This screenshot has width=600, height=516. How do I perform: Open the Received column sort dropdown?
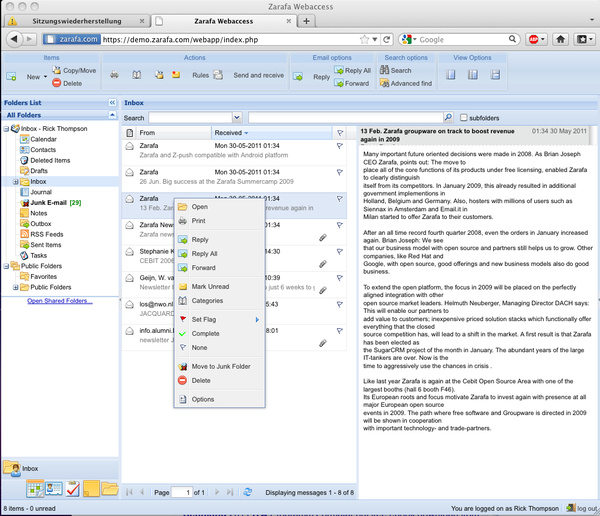tap(246, 133)
